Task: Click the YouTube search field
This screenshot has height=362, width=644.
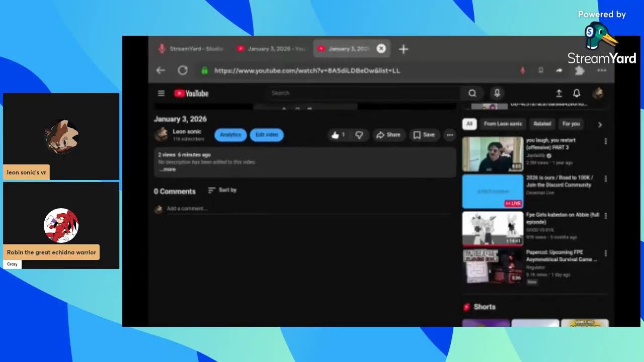Action: (x=362, y=93)
